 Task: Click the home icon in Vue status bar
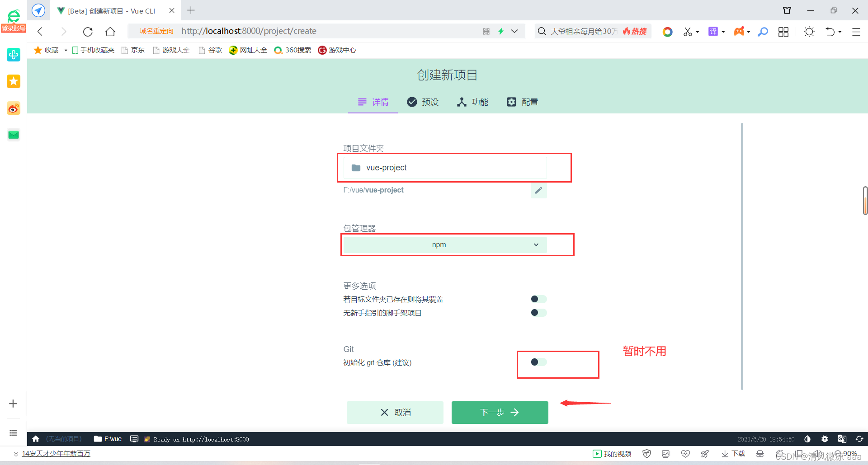point(36,439)
